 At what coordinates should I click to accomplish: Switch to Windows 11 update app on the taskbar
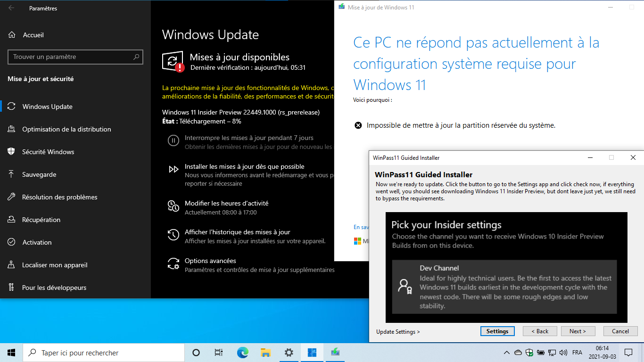(x=335, y=353)
